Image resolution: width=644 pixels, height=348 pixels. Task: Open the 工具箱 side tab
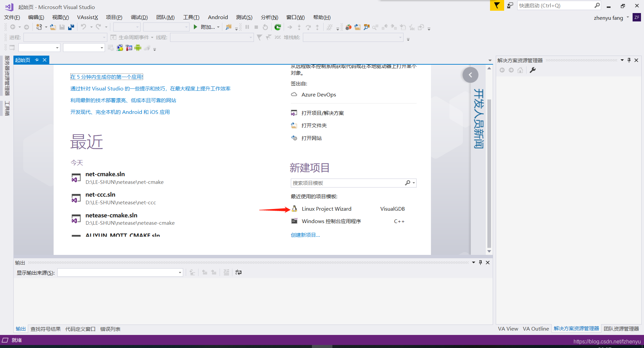[7, 108]
